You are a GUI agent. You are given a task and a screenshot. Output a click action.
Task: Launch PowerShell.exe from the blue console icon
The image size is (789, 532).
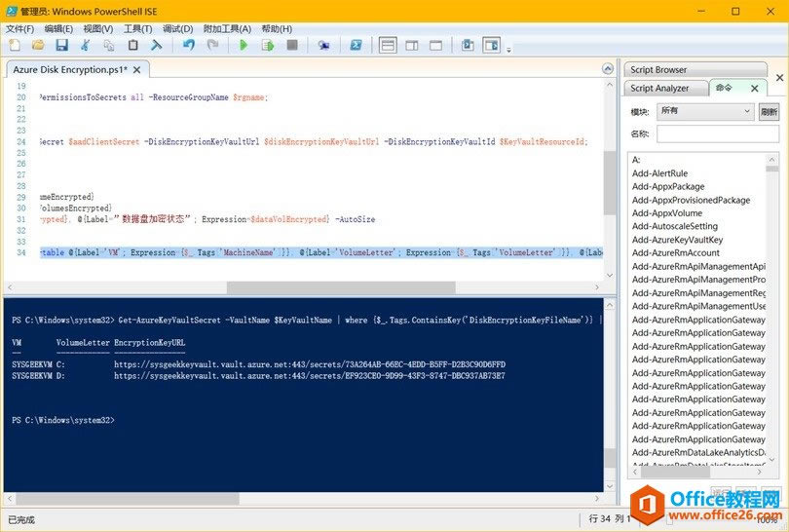click(x=356, y=45)
